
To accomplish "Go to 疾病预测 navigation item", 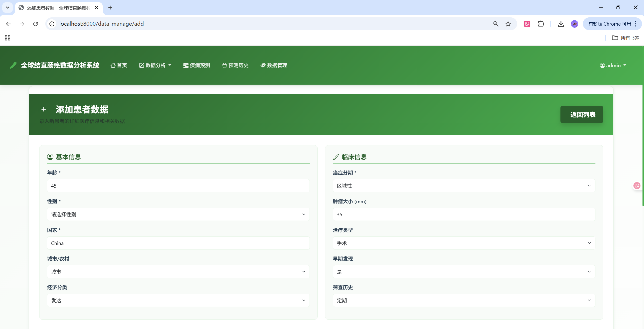I will pyautogui.click(x=197, y=65).
